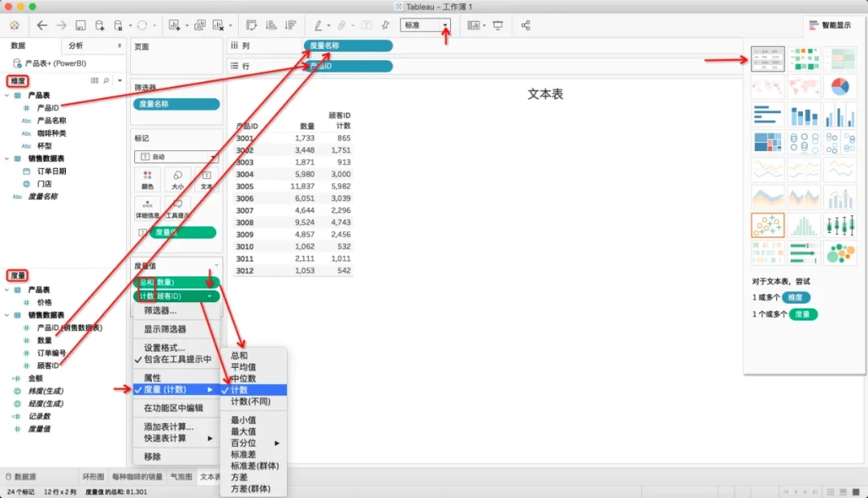Click the save icon in toolbar
Image resolution: width=868 pixels, height=498 pixels.
[x=80, y=26]
